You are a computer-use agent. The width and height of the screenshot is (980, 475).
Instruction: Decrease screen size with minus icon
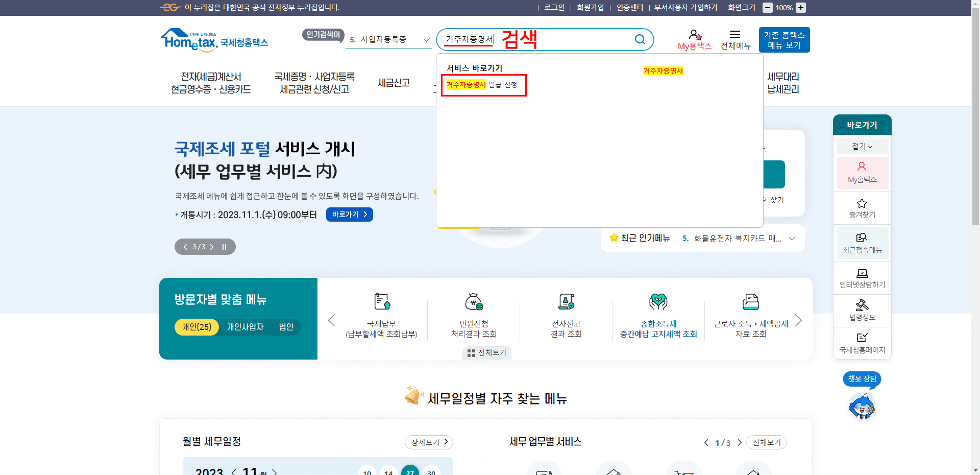click(767, 8)
